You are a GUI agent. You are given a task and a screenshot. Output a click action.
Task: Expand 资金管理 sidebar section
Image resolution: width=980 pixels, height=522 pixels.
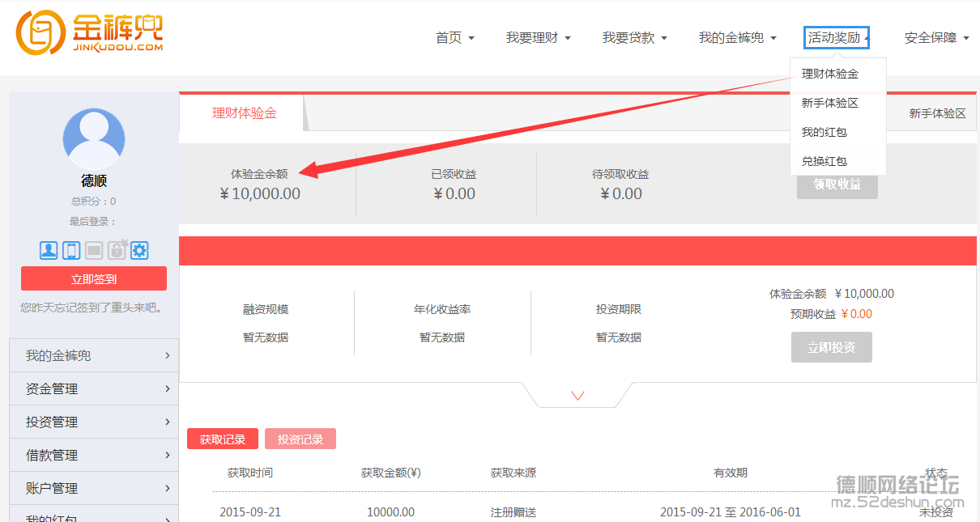(94, 388)
